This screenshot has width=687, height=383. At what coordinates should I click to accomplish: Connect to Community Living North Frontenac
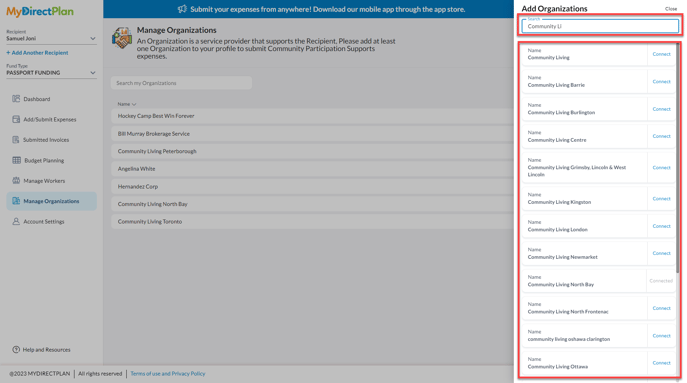click(x=661, y=309)
